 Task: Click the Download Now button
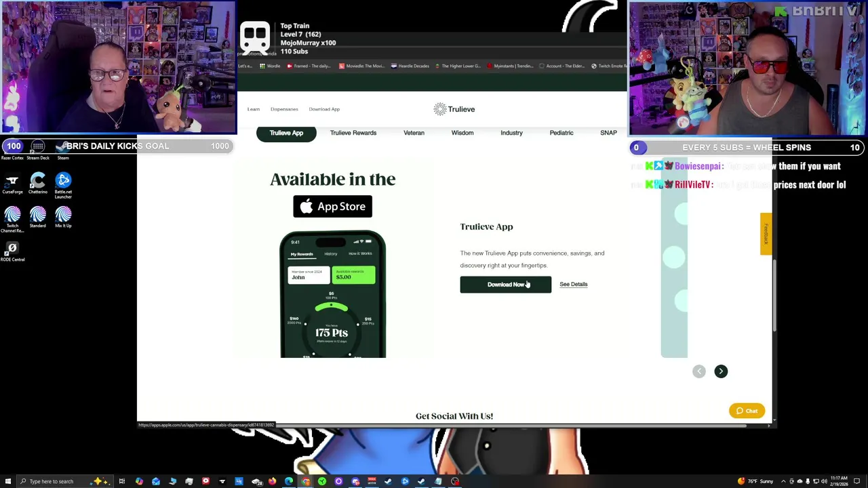click(506, 285)
